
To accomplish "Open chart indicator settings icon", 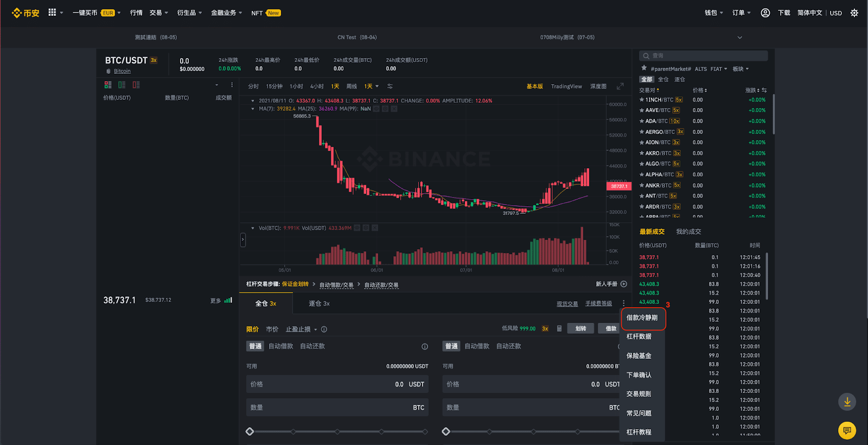I will pyautogui.click(x=390, y=86).
